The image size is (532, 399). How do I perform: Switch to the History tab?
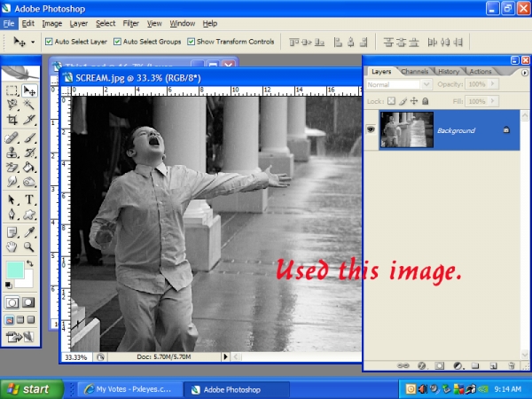click(x=449, y=71)
